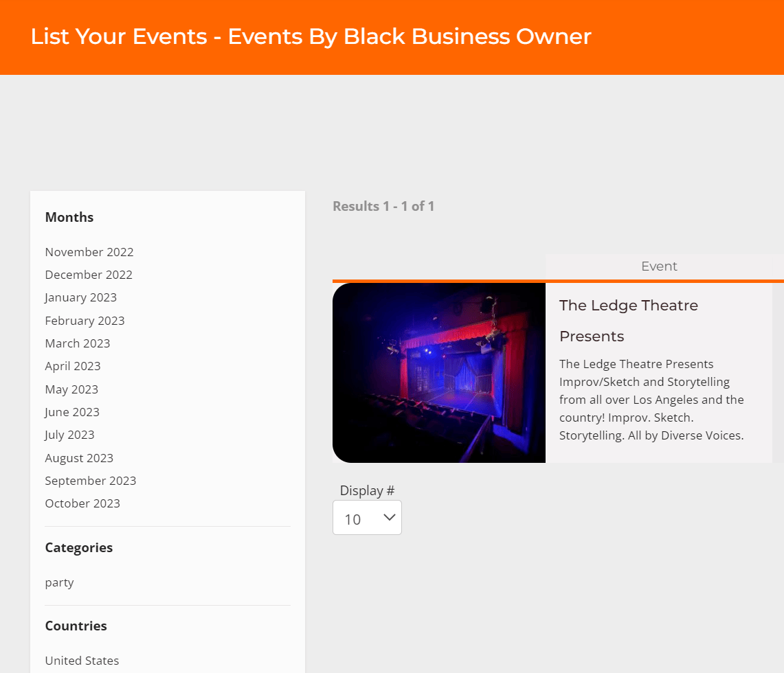
Task: Show events for February 2023
Action: (85, 321)
